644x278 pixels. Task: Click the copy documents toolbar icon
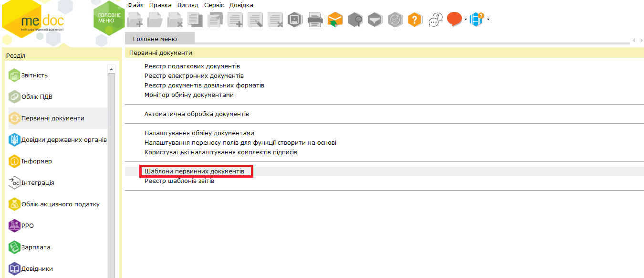coord(195,20)
